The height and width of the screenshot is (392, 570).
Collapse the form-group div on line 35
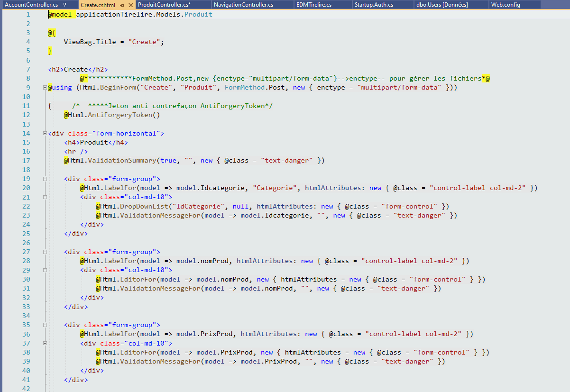click(45, 325)
